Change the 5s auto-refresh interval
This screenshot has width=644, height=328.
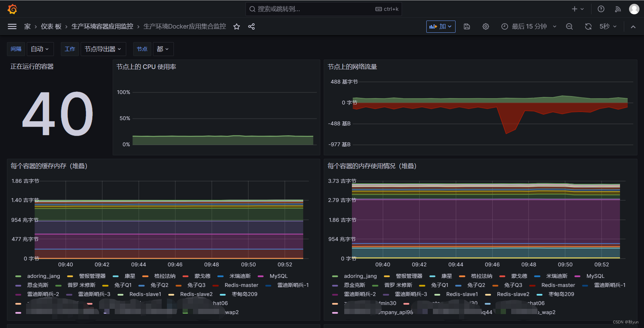point(608,26)
